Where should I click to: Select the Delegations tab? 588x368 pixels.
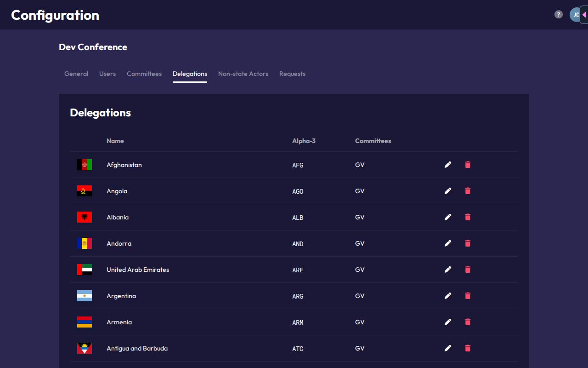pyautogui.click(x=190, y=74)
